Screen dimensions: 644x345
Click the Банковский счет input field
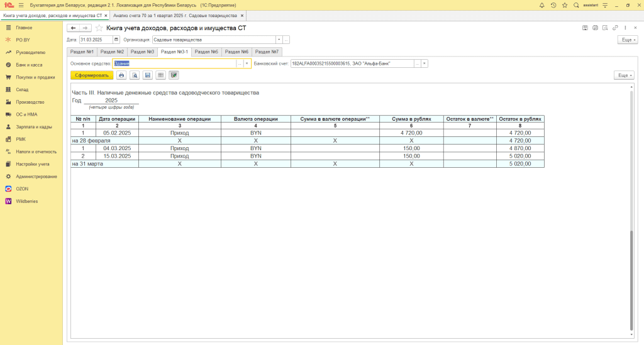click(x=352, y=63)
